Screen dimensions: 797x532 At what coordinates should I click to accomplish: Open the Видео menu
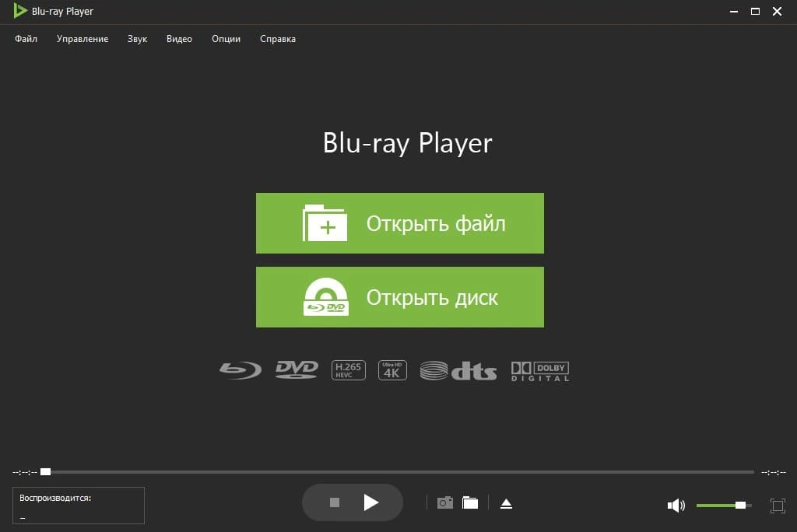coord(180,39)
